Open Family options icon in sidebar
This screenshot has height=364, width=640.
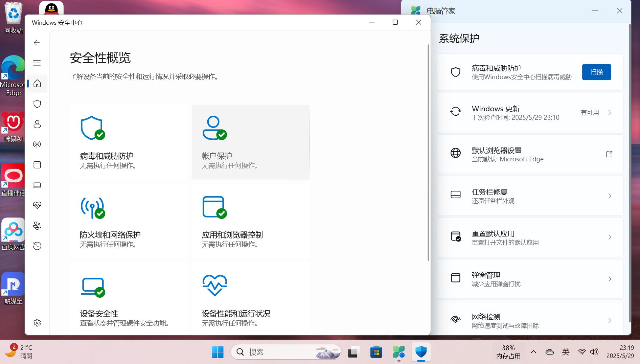coord(37,226)
